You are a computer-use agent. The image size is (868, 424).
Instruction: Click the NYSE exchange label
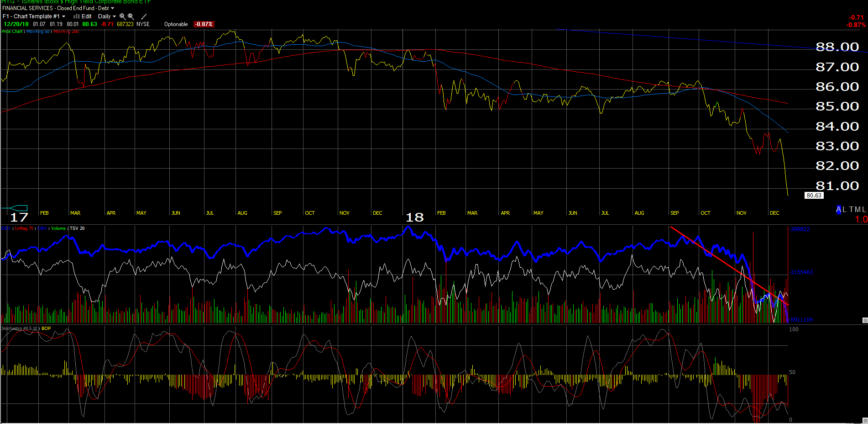(x=143, y=24)
